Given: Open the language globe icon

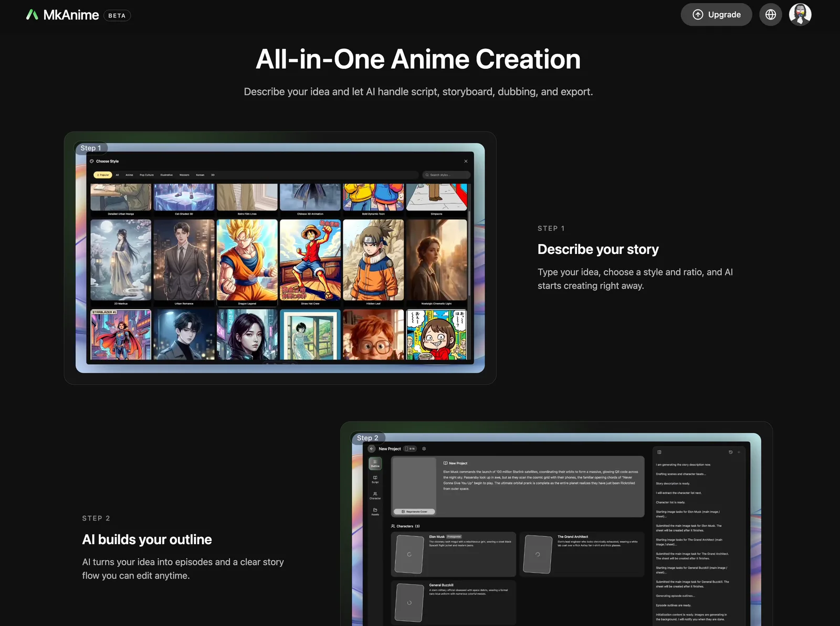Looking at the screenshot, I should click(x=770, y=14).
